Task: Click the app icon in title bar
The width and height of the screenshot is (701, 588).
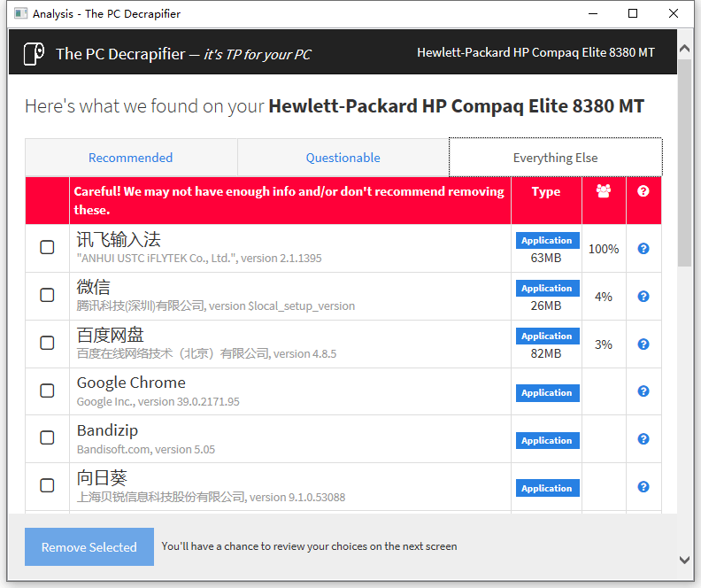Action: (x=20, y=13)
